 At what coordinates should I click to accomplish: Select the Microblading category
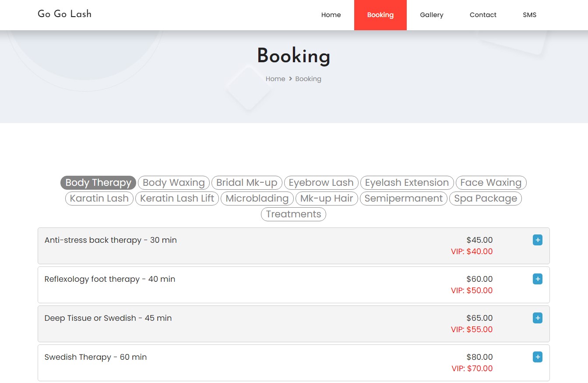click(257, 199)
